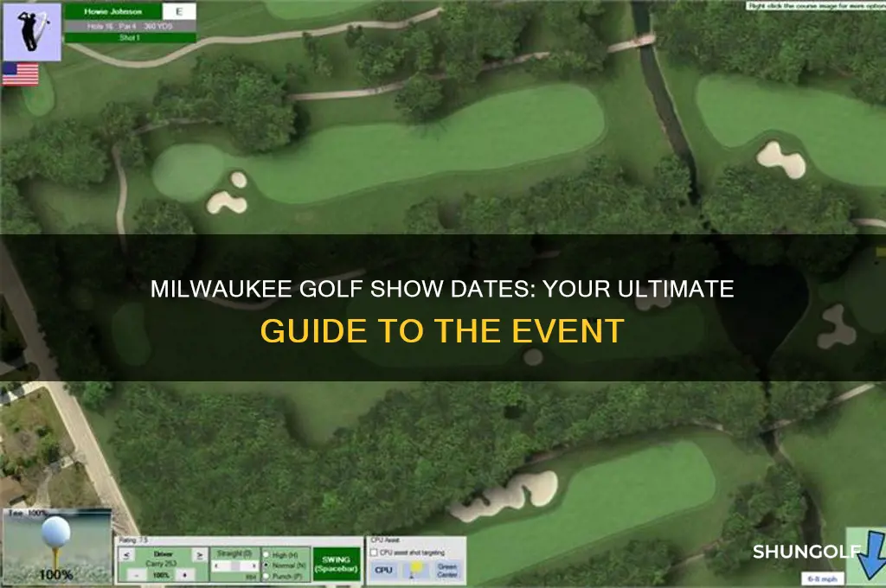This screenshot has width=886, height=588.
Task: Click the wind speed mph readout
Action: [822, 579]
